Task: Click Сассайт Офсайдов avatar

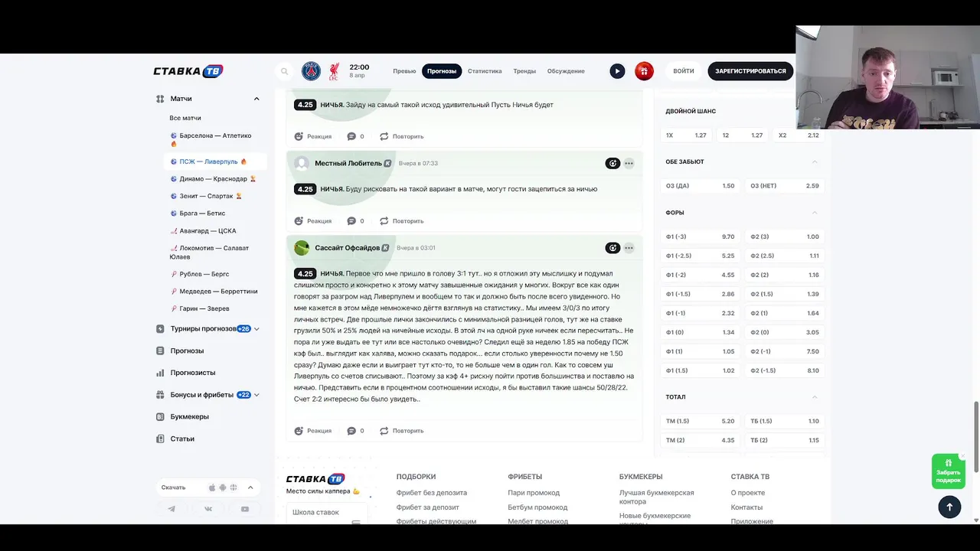Action: pyautogui.click(x=302, y=248)
